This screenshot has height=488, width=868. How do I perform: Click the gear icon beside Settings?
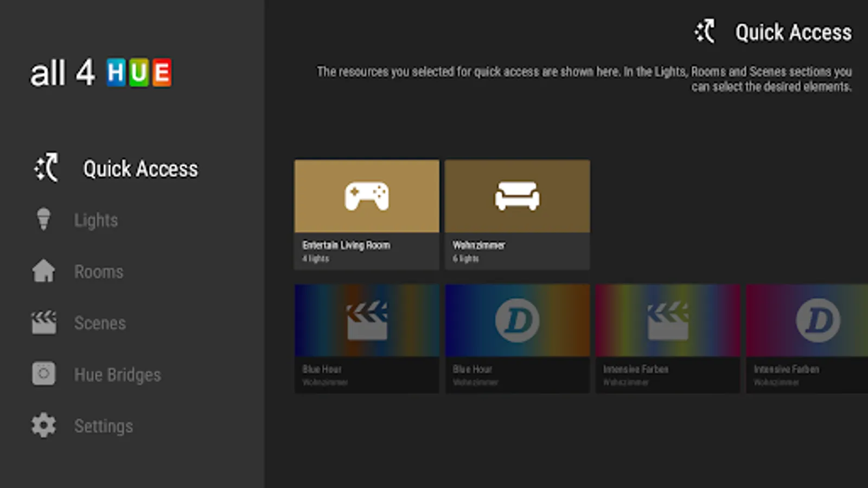(x=43, y=426)
